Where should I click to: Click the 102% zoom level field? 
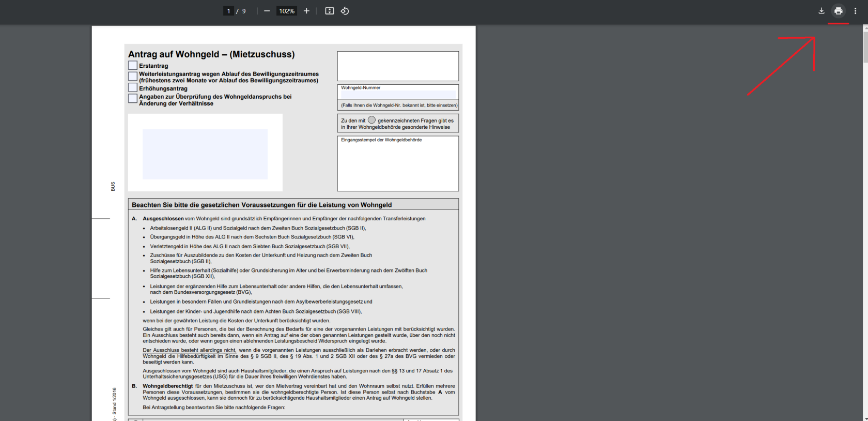(x=287, y=11)
